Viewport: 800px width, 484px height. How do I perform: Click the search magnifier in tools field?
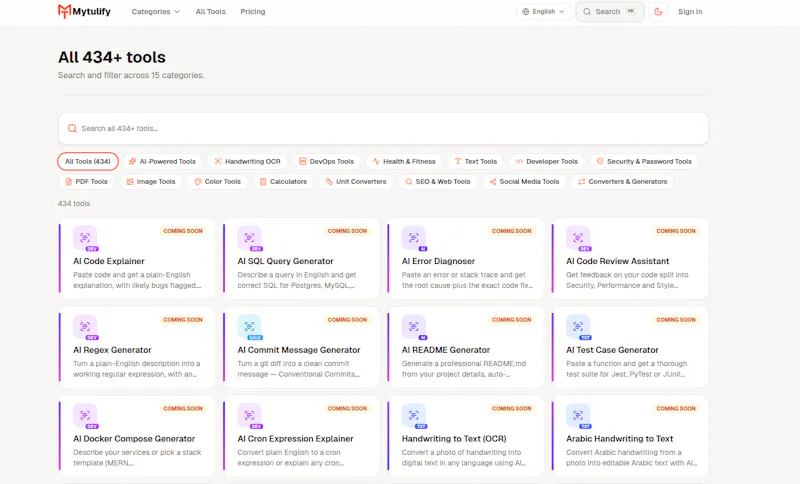72,129
